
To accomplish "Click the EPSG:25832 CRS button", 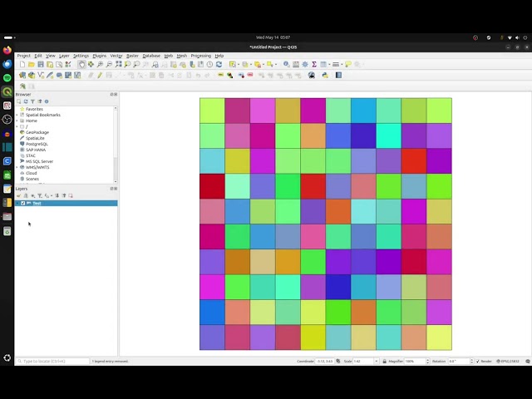I will coord(508,361).
